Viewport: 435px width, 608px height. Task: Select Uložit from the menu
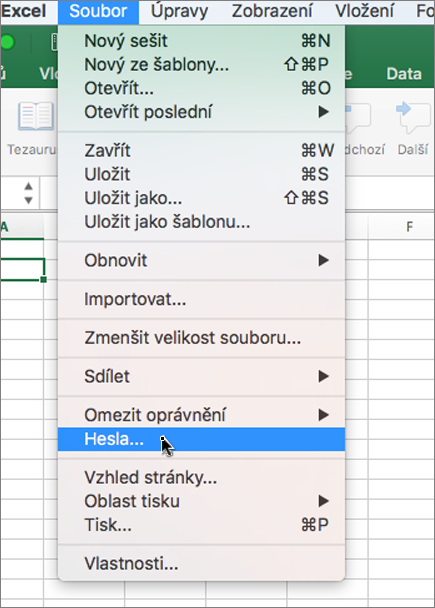pyautogui.click(x=201, y=174)
